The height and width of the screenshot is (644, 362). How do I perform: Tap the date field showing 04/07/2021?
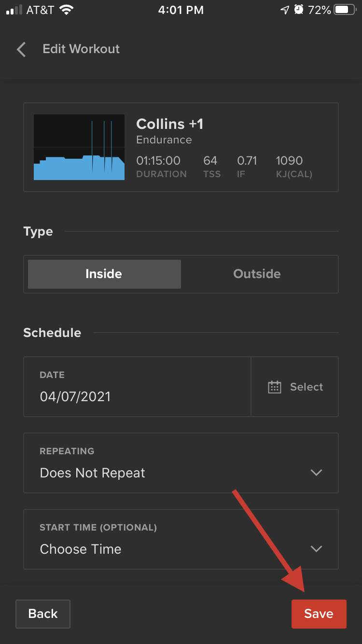click(x=137, y=387)
